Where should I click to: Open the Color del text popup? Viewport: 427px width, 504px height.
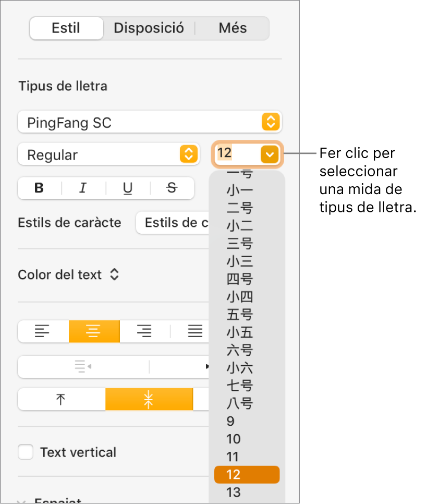(x=69, y=275)
